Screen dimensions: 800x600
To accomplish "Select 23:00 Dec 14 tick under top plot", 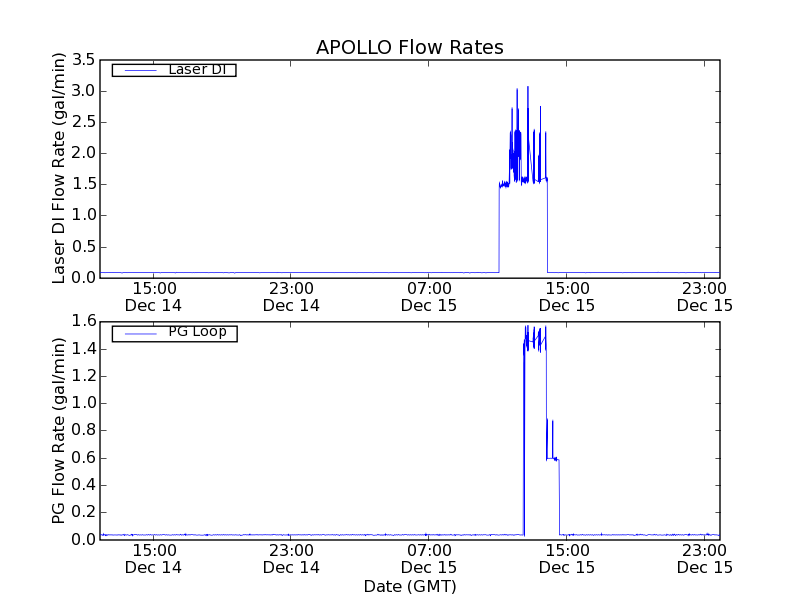I will pyautogui.click(x=290, y=296).
